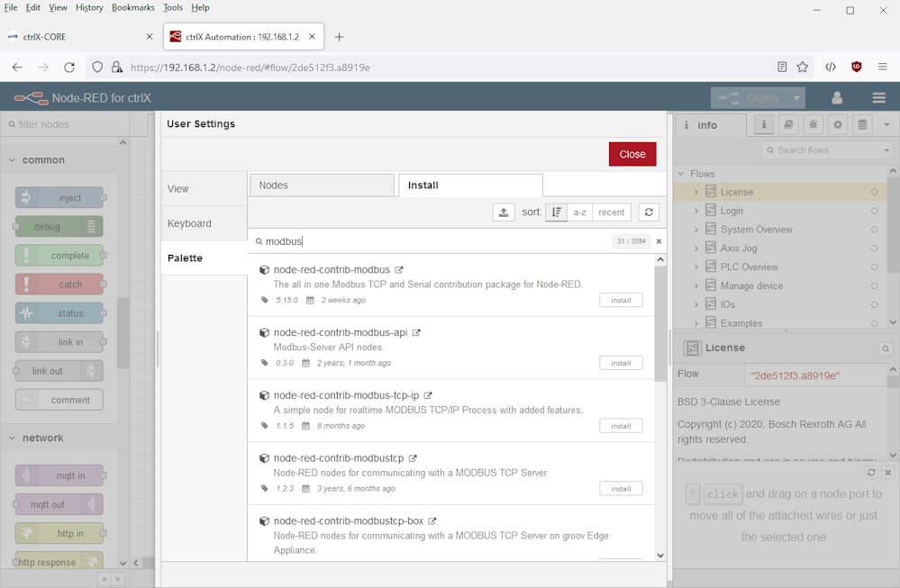This screenshot has height=588, width=900.
Task: Switch to the Nodes tab
Action: pos(322,185)
